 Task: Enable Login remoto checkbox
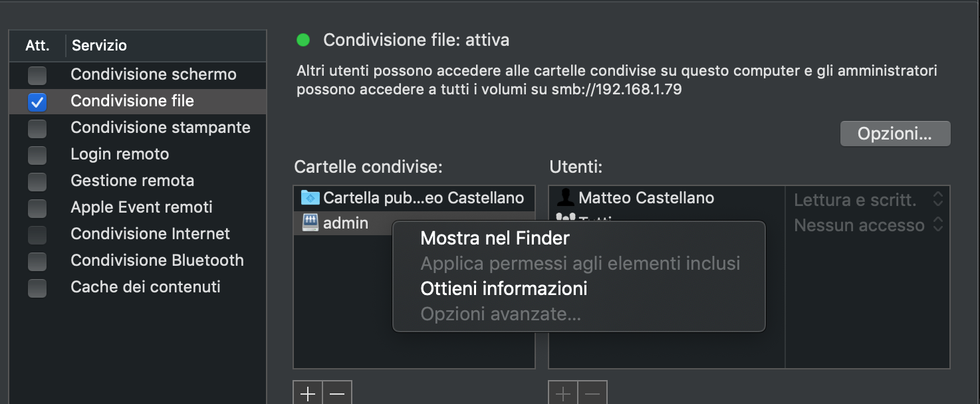tap(37, 155)
